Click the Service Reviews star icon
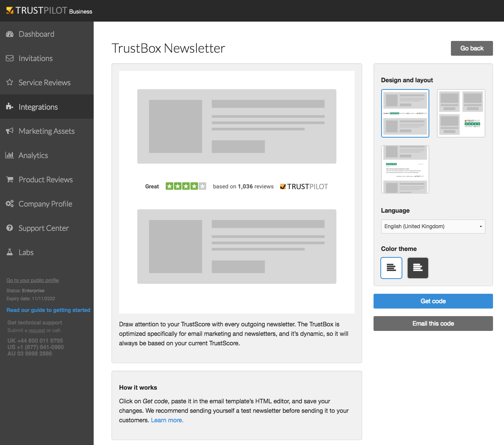The height and width of the screenshot is (445, 504). [x=10, y=82]
